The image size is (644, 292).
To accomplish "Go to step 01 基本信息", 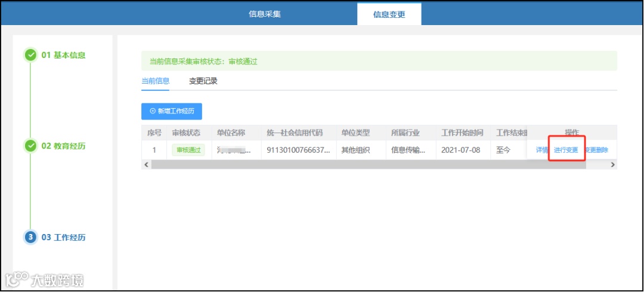I will point(63,55).
